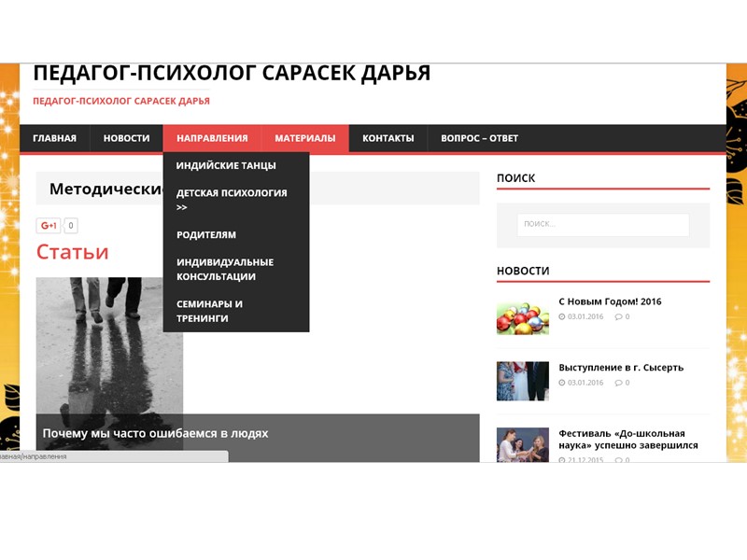Click the Фестиваль До-школьная наука thumbnail
The height and width of the screenshot is (560, 747).
click(x=523, y=445)
